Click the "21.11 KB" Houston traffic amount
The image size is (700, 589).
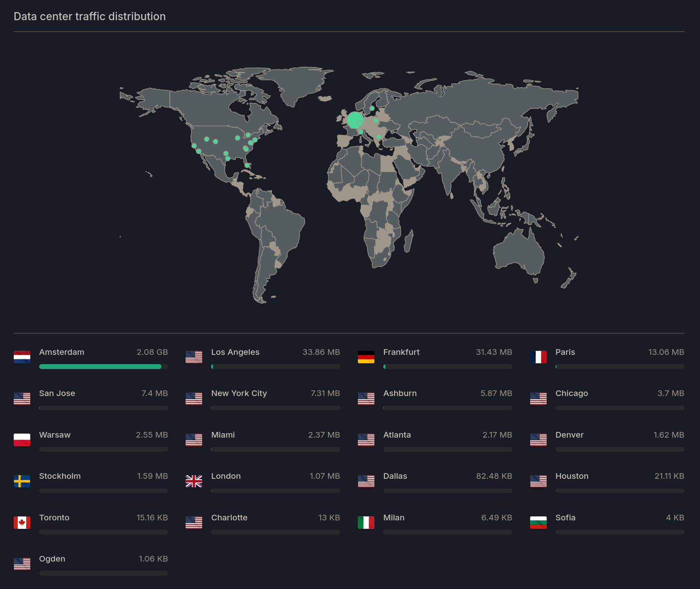[x=669, y=476]
